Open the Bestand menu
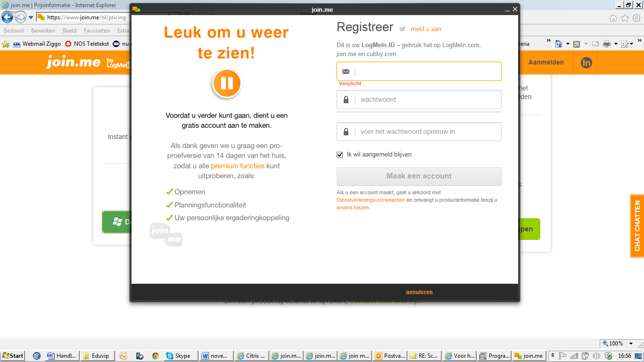This screenshot has height=362, width=644. pyautogui.click(x=14, y=31)
